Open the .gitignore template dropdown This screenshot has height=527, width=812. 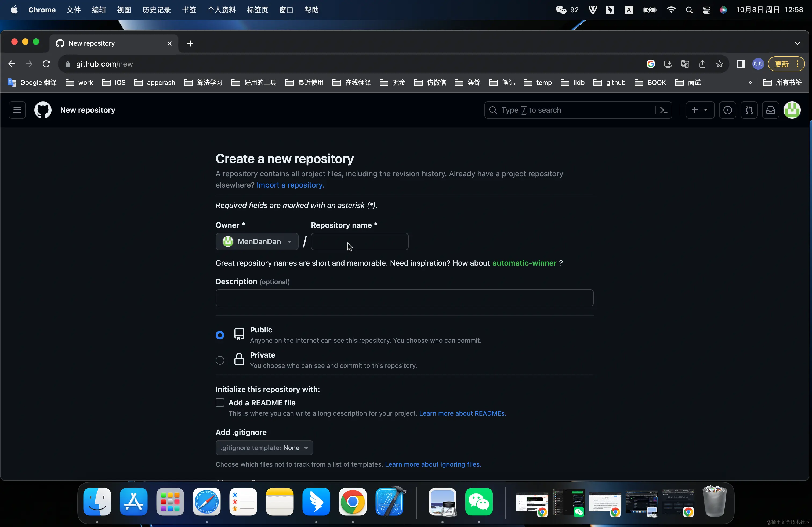pos(264,448)
